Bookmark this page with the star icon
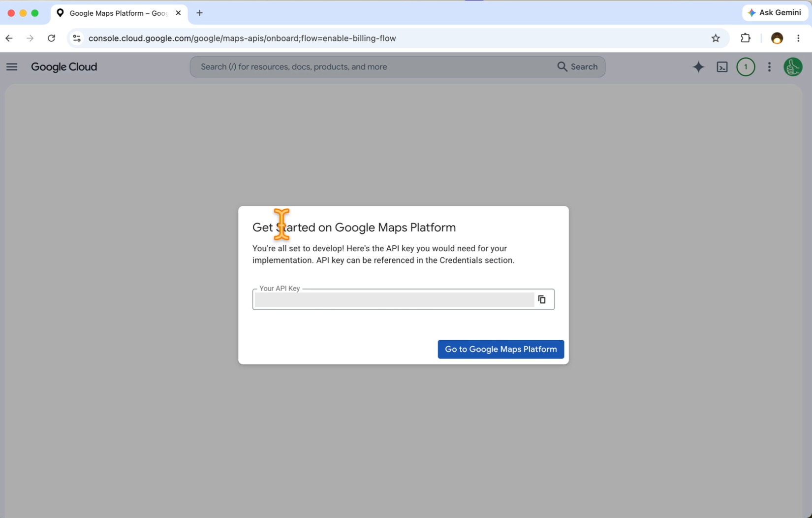The width and height of the screenshot is (812, 518). tap(716, 38)
